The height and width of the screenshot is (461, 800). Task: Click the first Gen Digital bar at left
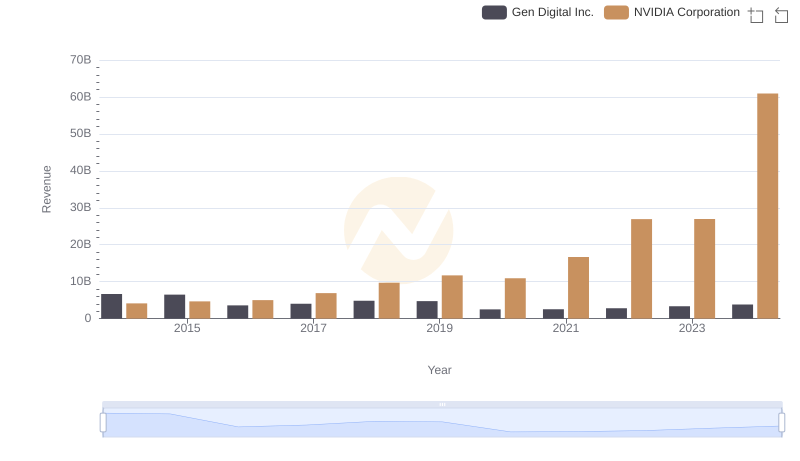click(111, 306)
